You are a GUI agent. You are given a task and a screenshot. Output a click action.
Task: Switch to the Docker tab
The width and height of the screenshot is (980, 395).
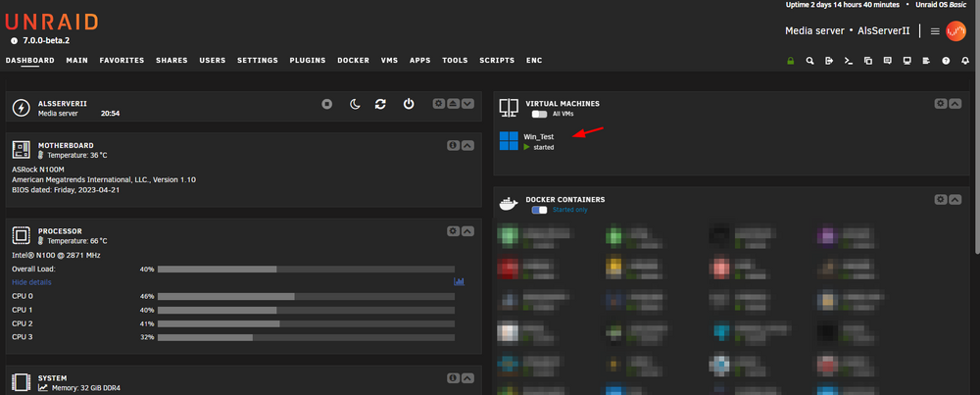pos(353,61)
